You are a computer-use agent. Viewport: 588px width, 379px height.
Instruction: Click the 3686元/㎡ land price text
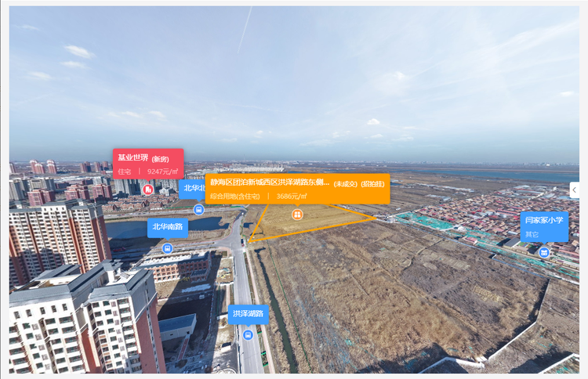pyautogui.click(x=292, y=197)
